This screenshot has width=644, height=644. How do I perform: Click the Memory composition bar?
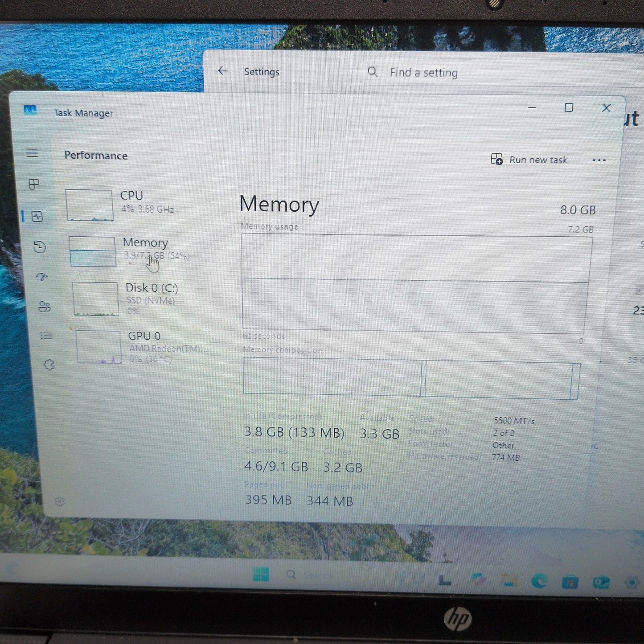(x=411, y=378)
